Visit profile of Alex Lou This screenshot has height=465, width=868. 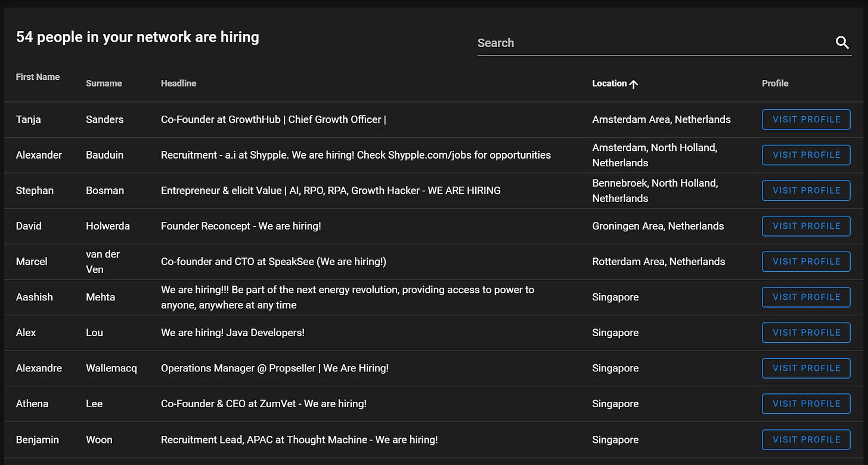[x=806, y=333]
